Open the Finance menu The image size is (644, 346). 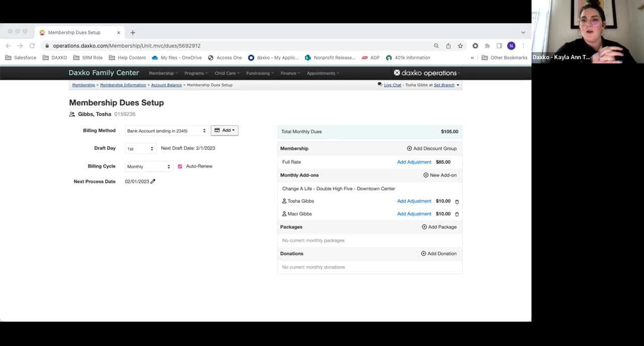tap(290, 73)
